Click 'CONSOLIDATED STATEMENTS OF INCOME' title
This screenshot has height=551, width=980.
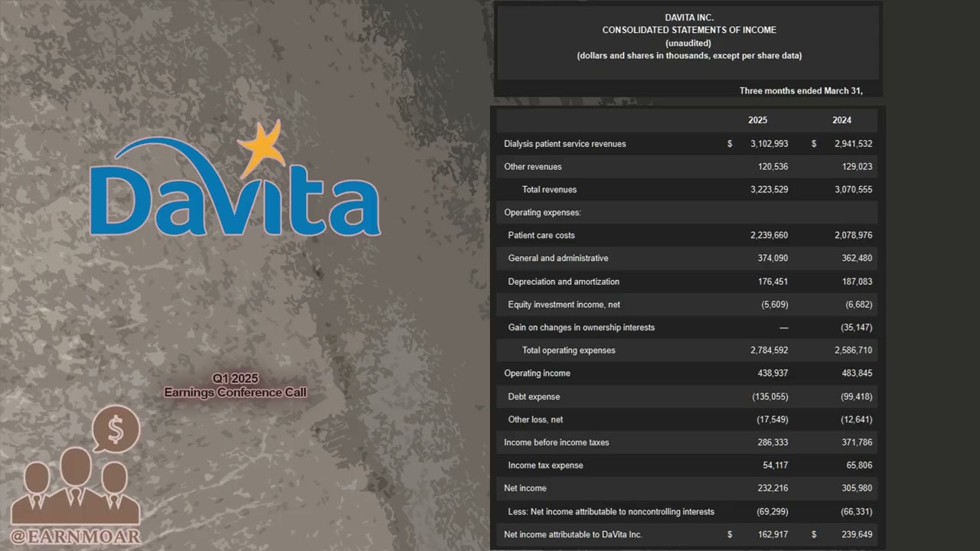(689, 31)
